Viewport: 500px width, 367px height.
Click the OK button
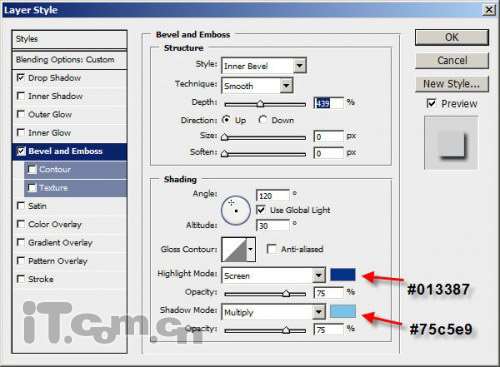point(452,37)
